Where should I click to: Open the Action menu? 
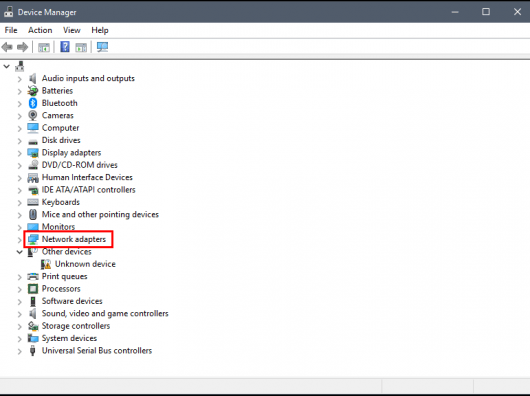(x=40, y=30)
